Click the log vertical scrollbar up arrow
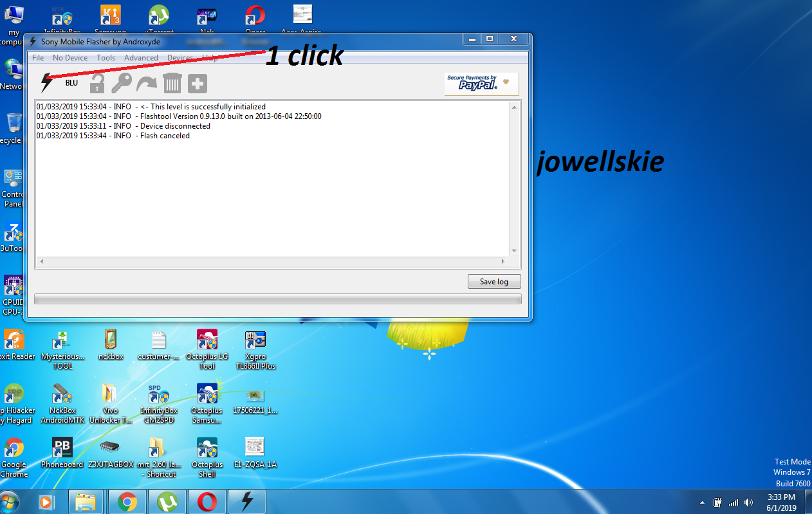The image size is (812, 514). [x=514, y=107]
